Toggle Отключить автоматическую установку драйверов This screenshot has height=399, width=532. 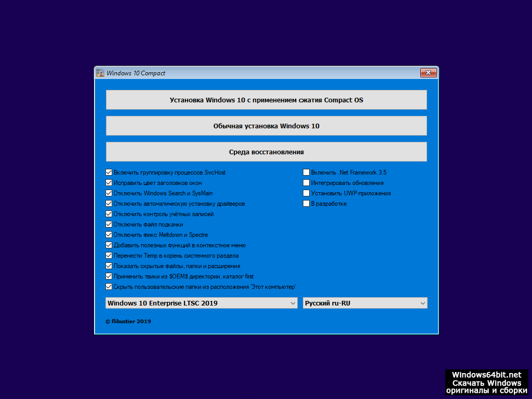click(x=109, y=204)
